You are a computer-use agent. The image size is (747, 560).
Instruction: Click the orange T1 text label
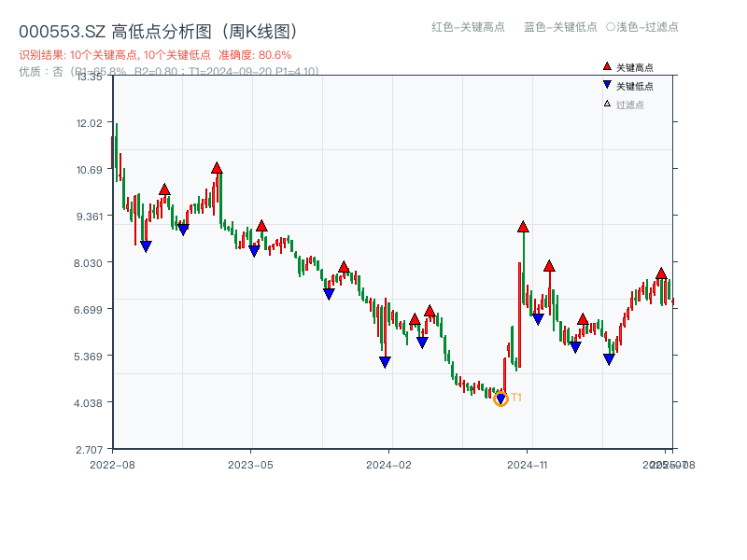click(x=516, y=399)
